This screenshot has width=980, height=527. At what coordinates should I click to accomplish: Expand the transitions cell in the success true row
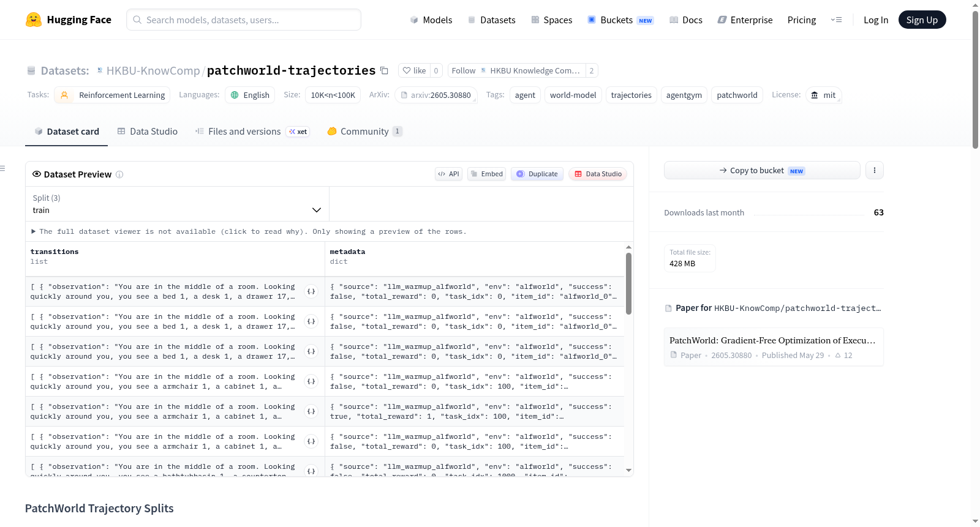[x=311, y=411]
